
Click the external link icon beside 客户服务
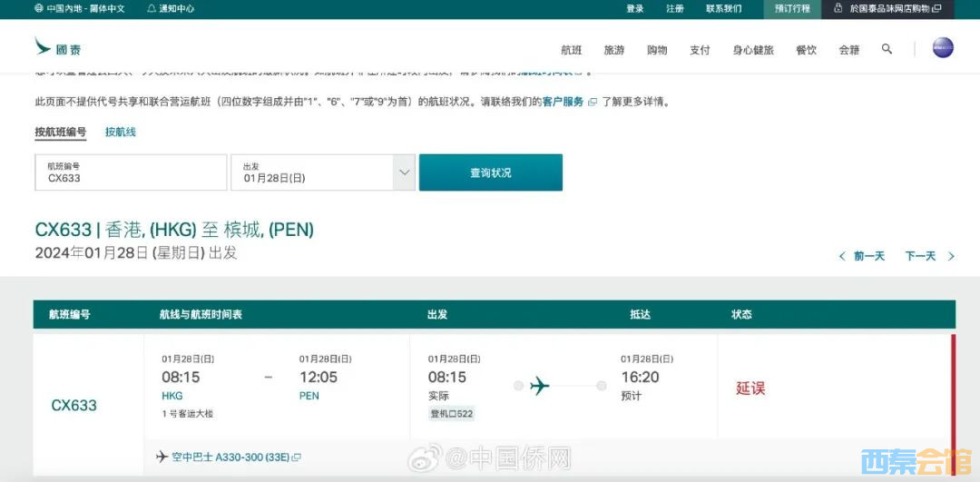point(593,103)
